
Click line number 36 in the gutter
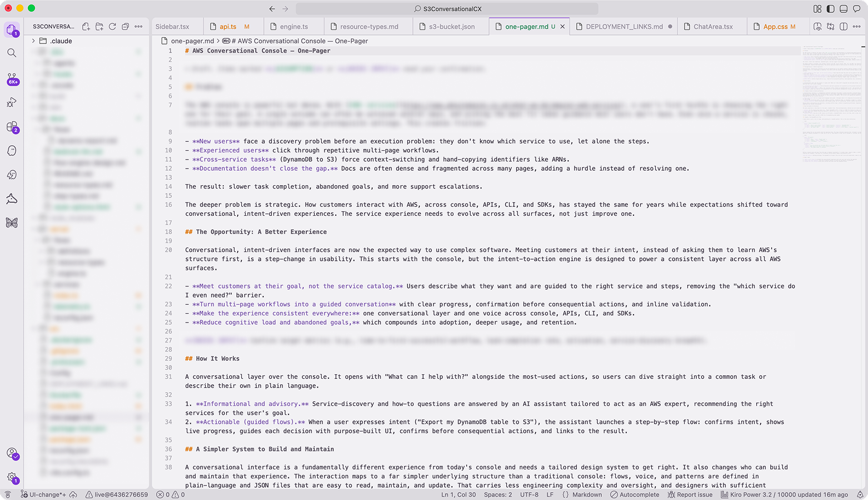click(x=168, y=449)
